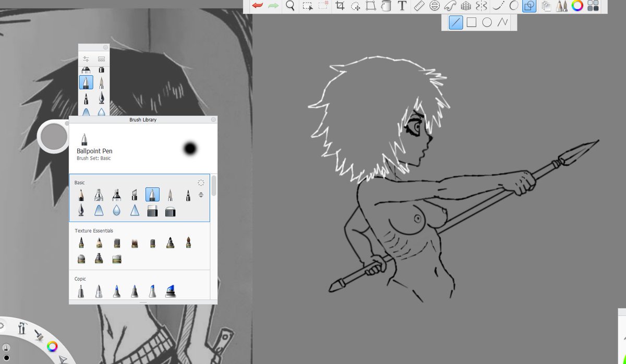Select the Oval draw style
The width and height of the screenshot is (626, 364).
[x=487, y=22]
